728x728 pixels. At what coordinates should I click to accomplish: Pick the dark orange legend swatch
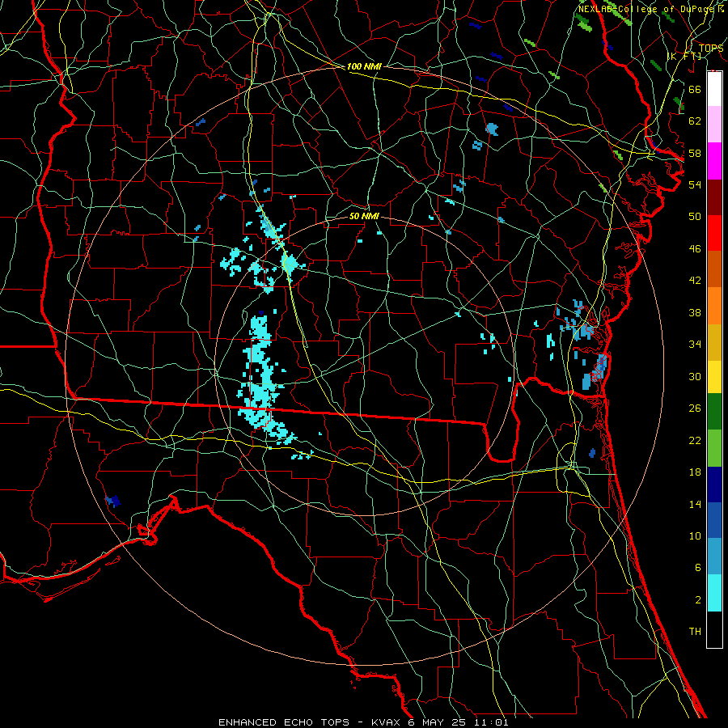coord(714,269)
